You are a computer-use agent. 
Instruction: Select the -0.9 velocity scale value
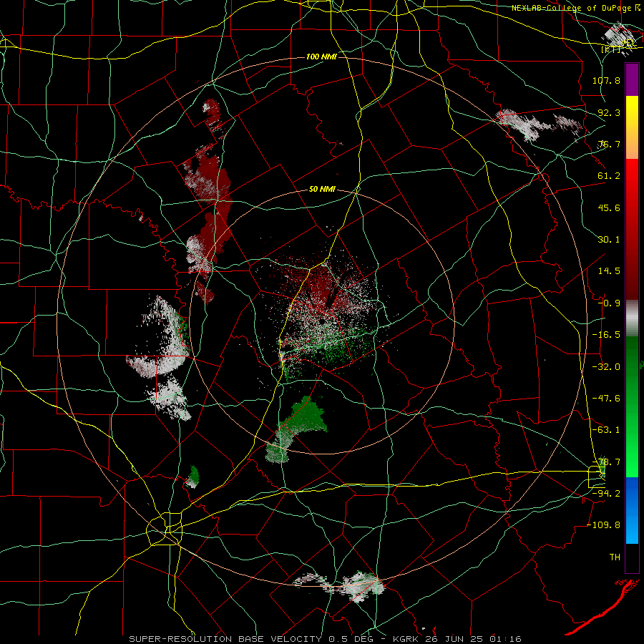[x=609, y=303]
